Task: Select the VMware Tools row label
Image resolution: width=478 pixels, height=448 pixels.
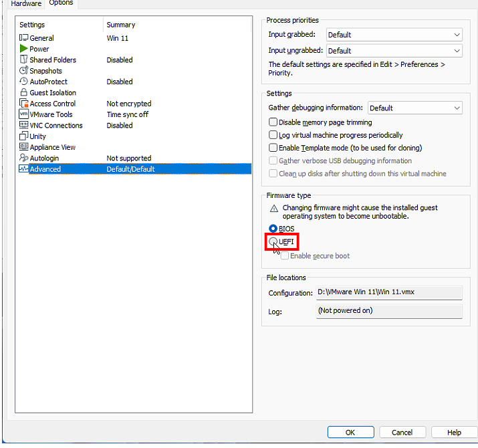Action: [x=51, y=114]
